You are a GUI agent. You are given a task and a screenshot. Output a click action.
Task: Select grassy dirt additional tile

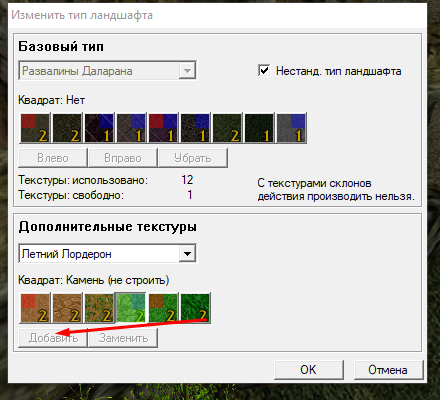(99, 308)
